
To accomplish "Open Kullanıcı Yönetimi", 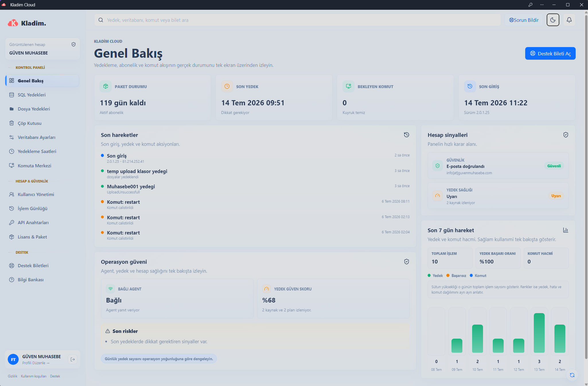I will [42, 195].
